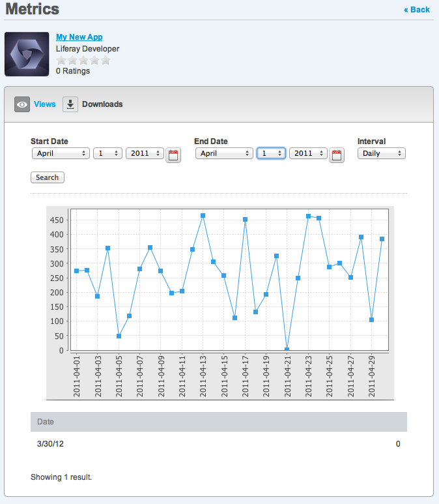Open the End Date day dropdown
439x504 pixels.
tap(271, 153)
